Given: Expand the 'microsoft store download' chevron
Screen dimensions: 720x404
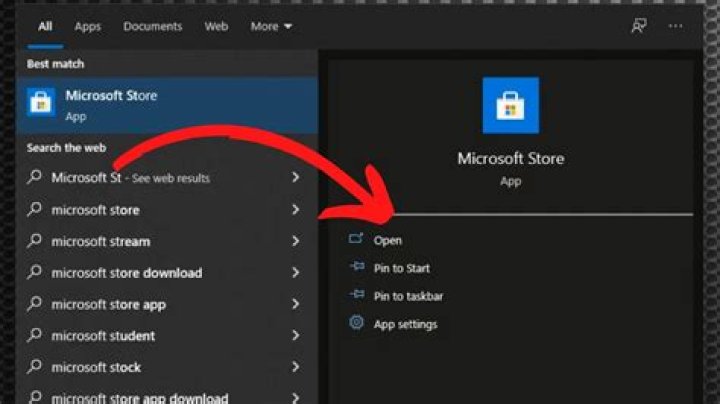Looking at the screenshot, I should click(x=296, y=273).
